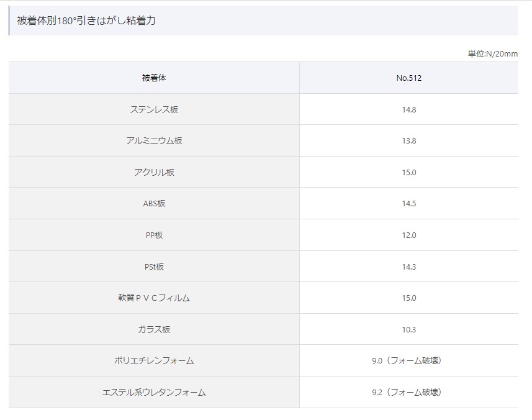The height and width of the screenshot is (420, 532).
Task: Select the ステンレス板 row label
Action: pos(154,109)
